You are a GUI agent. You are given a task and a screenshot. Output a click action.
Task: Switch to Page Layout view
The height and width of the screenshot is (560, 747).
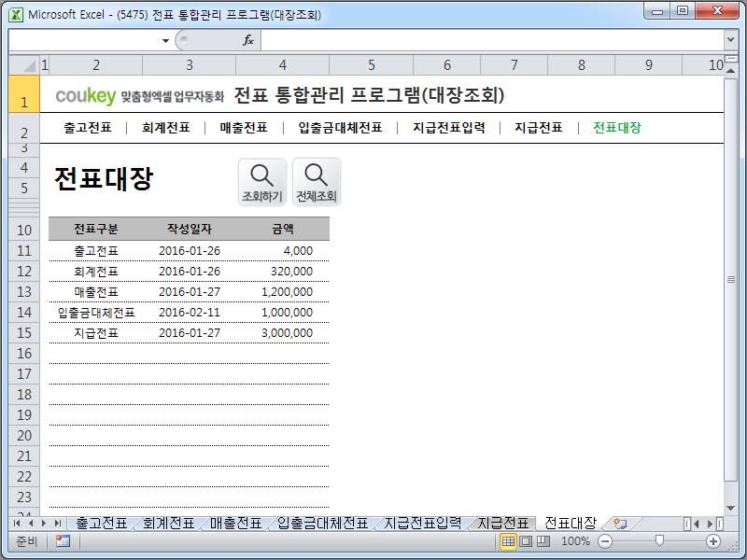point(526,541)
